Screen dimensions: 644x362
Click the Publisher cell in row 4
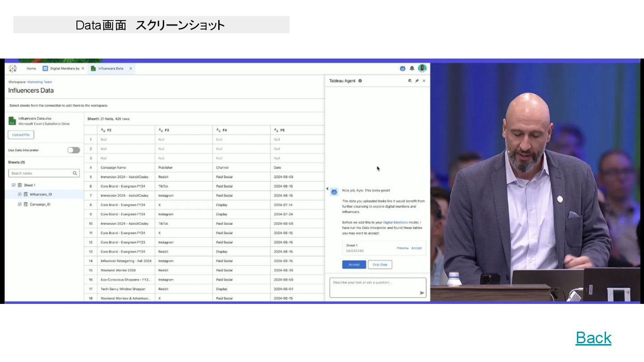(184, 168)
